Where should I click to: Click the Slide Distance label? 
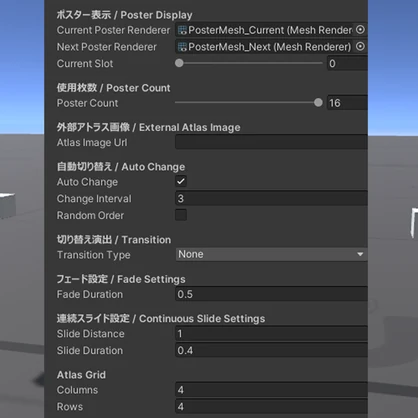[x=91, y=334]
